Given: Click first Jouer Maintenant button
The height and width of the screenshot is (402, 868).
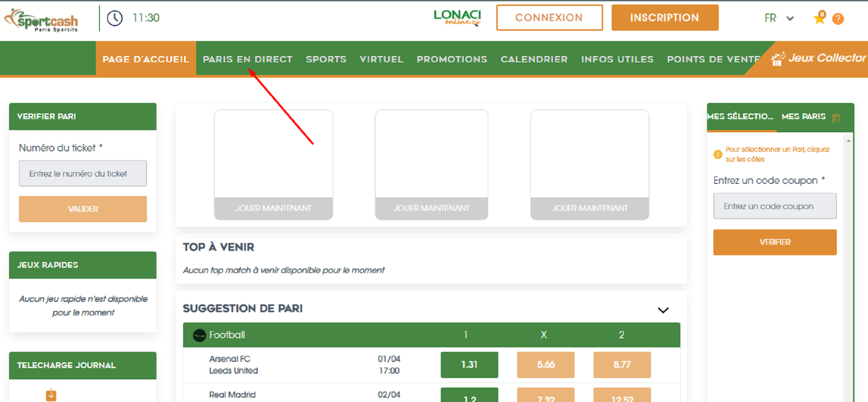Looking at the screenshot, I should 274,208.
